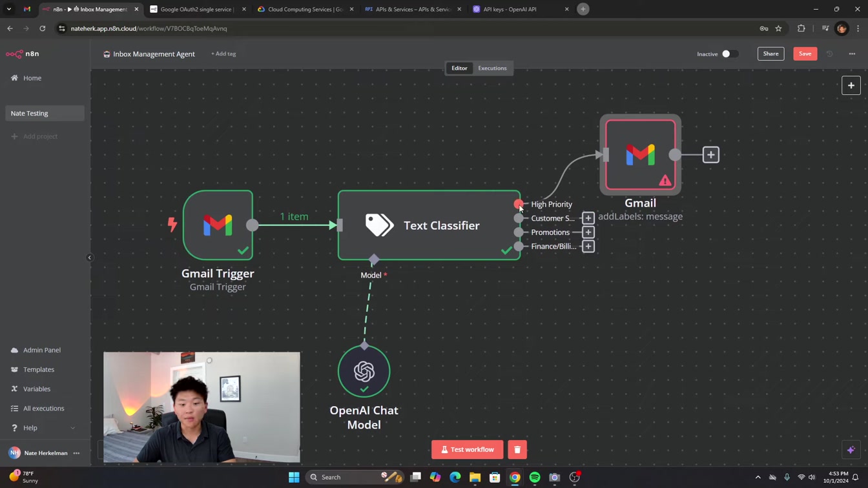Click the n8n logo
Viewport: 868px width, 488px height.
pos(23,54)
